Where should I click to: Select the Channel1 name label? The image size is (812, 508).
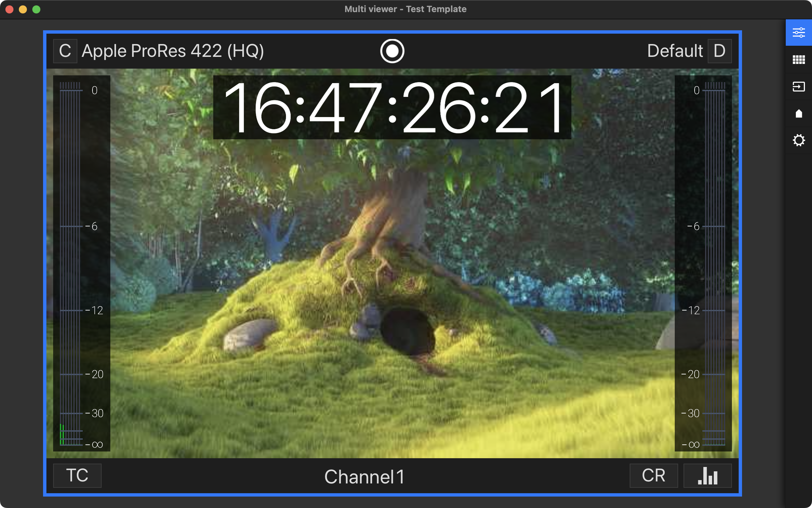pyautogui.click(x=365, y=476)
